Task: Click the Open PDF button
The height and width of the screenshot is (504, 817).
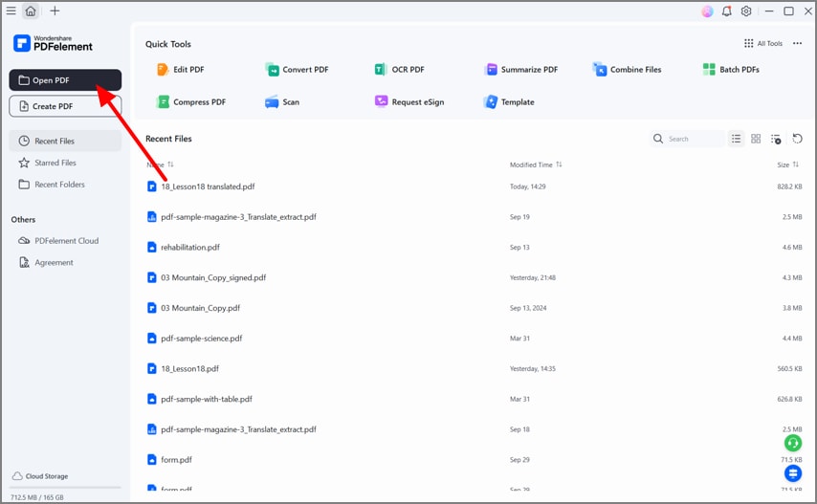Action: pyautogui.click(x=65, y=80)
